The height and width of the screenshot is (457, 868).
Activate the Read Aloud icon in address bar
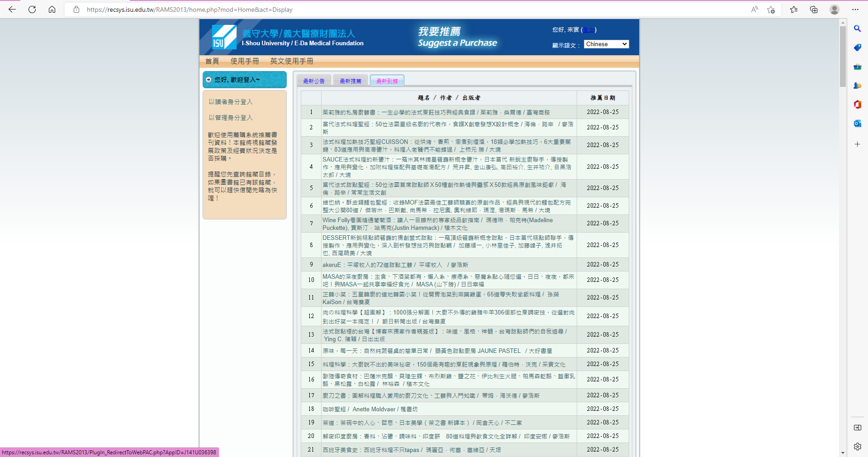(x=754, y=10)
